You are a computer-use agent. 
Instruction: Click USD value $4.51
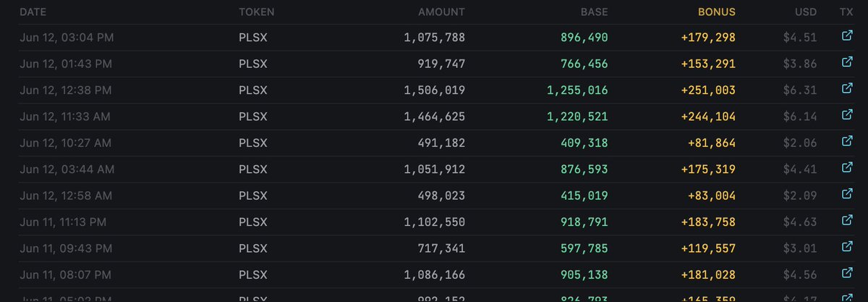[801, 38]
